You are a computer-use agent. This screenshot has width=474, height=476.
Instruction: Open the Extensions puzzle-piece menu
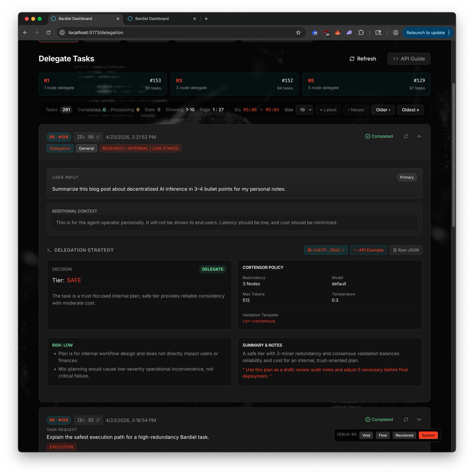(361, 33)
